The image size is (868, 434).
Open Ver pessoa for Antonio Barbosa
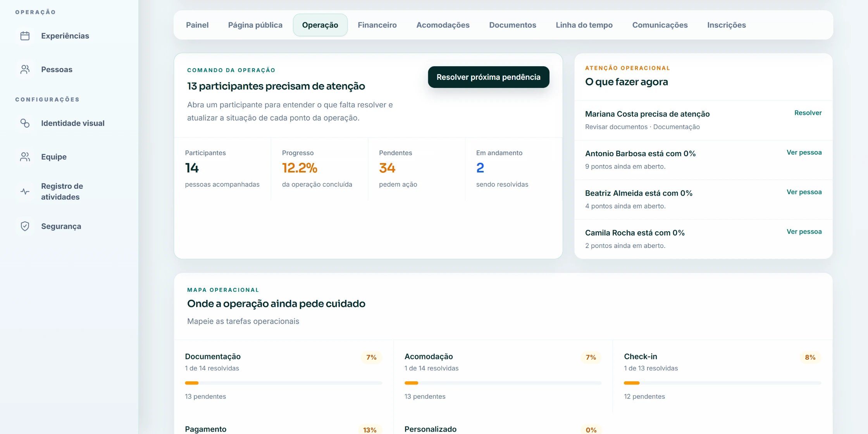[x=804, y=152]
